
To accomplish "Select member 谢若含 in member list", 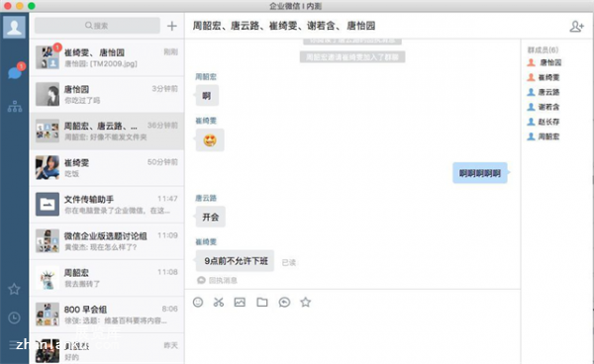I will point(544,107).
